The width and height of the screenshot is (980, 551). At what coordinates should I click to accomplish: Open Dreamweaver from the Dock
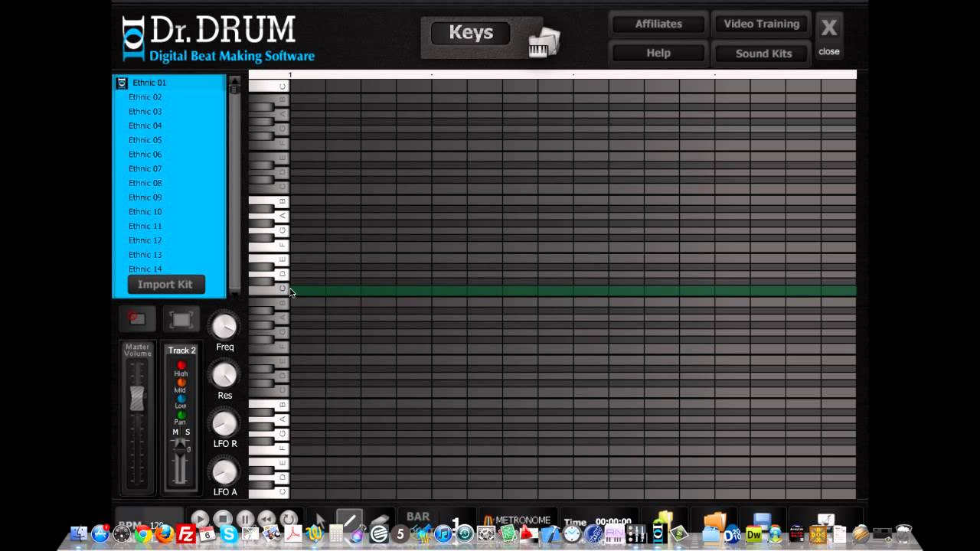click(x=754, y=534)
